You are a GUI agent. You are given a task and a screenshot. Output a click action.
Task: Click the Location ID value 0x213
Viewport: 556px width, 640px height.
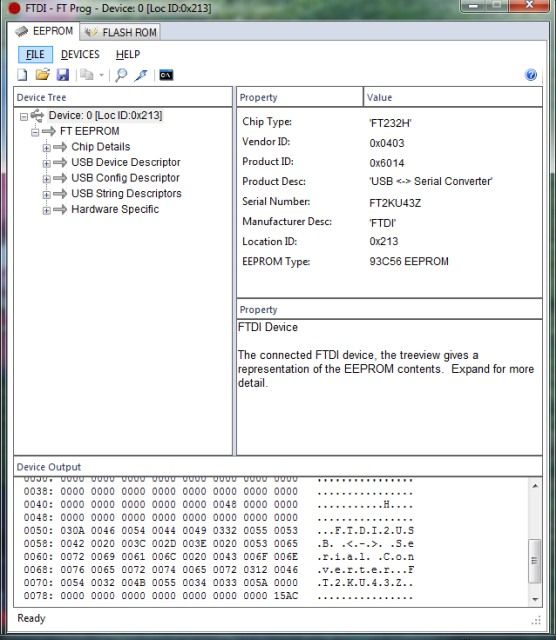pos(383,241)
